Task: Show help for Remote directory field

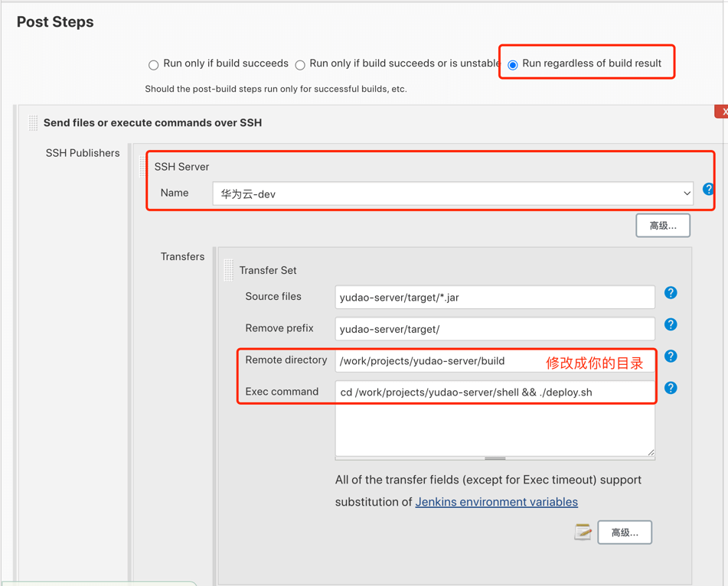Action: [x=671, y=356]
